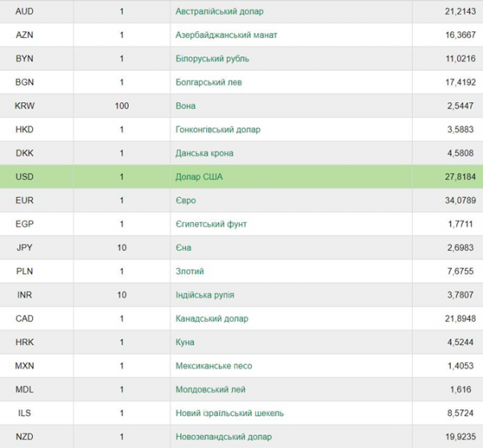This screenshot has width=483, height=448.
Task: Click the AUD rate value 21,2143
Action: click(x=460, y=11)
